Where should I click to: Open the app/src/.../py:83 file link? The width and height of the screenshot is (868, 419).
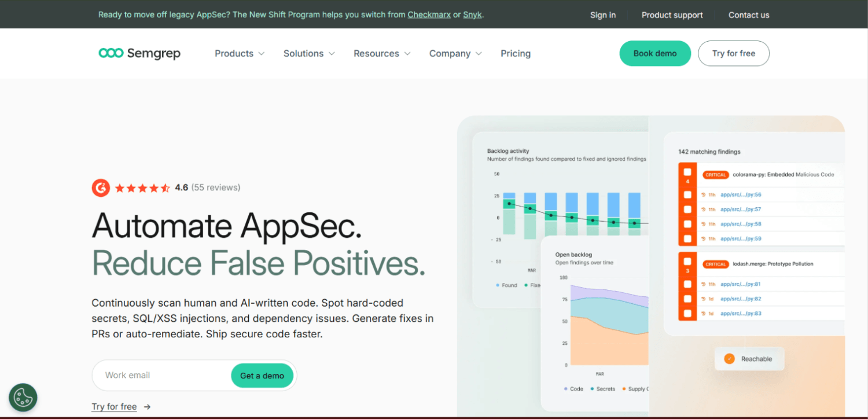click(x=741, y=313)
